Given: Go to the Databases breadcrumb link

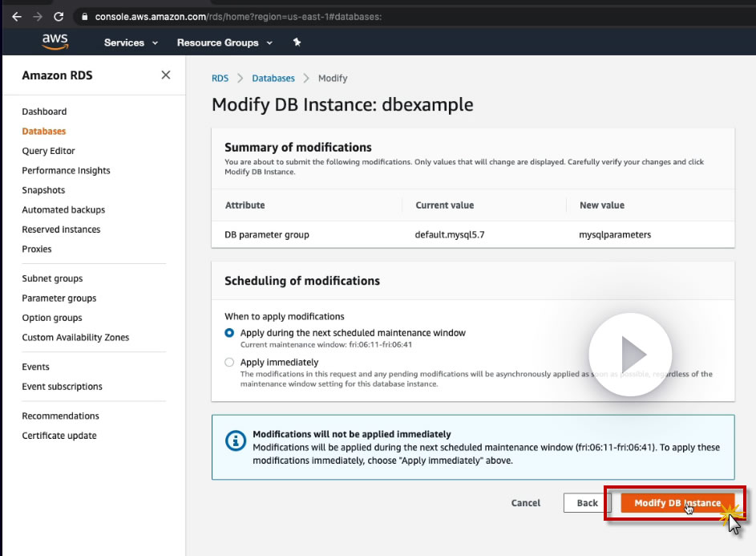Looking at the screenshot, I should click(273, 78).
